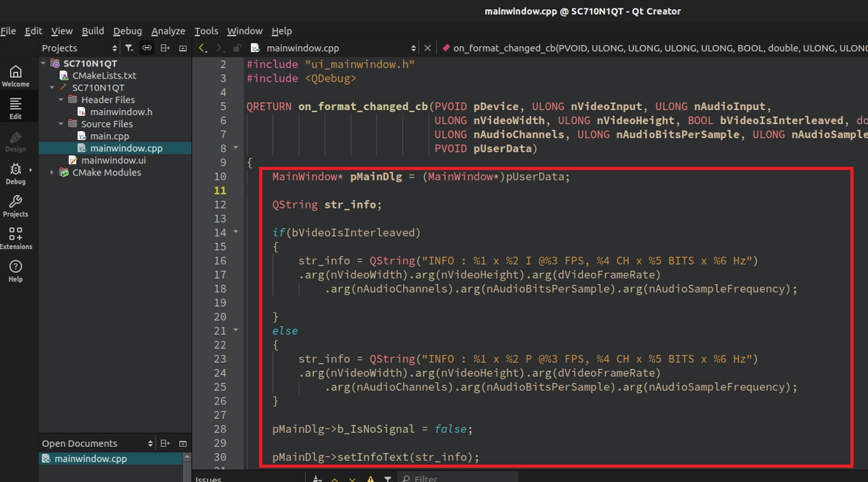This screenshot has height=482, width=868.
Task: Open Help mode in sidebar
Action: pos(15,270)
